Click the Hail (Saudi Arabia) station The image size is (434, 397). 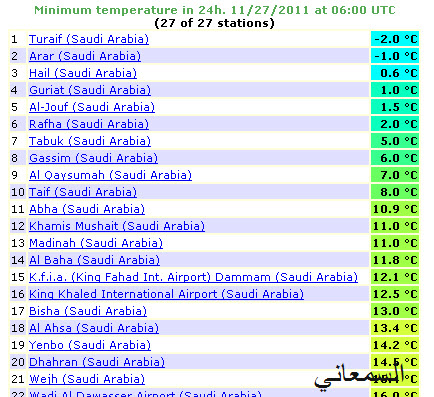click(x=83, y=73)
